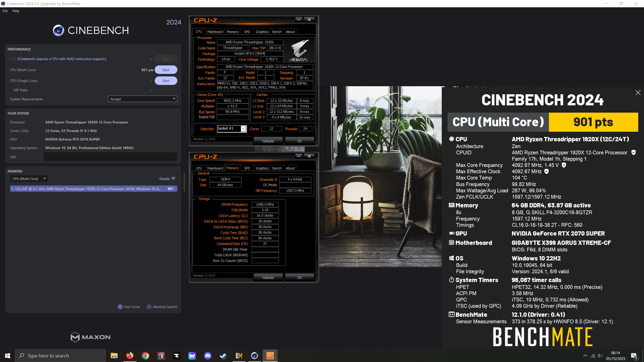
Task: Start the CPU (Single Core) benchmark
Action: pyautogui.click(x=166, y=81)
